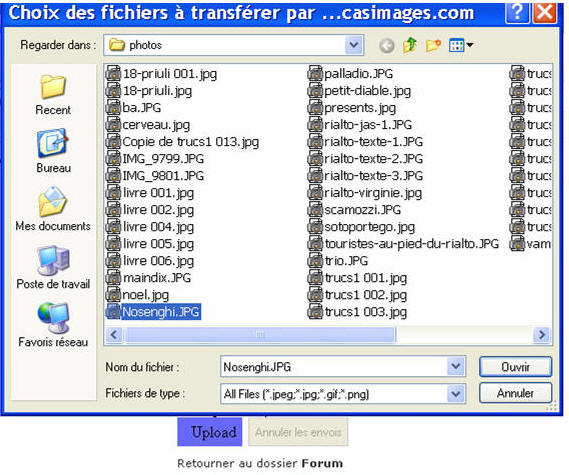Image resolution: width=569 pixels, height=475 pixels.
Task: Click the Nom du fichier text field
Action: pyautogui.click(x=334, y=367)
